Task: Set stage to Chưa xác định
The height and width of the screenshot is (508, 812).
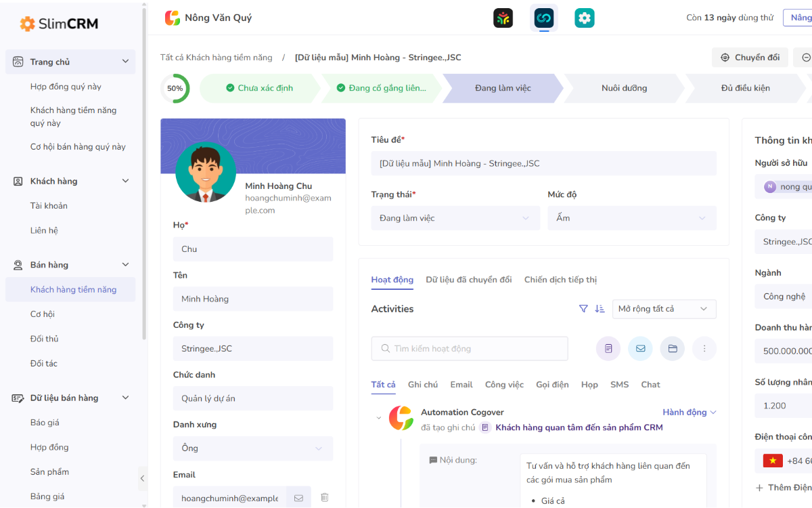Action: tap(259, 88)
